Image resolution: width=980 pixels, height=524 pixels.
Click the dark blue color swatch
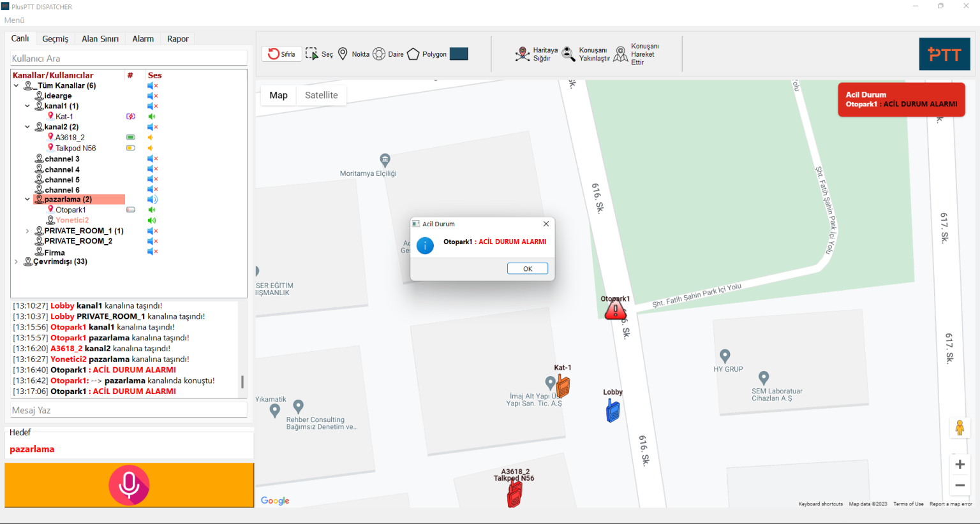(459, 54)
